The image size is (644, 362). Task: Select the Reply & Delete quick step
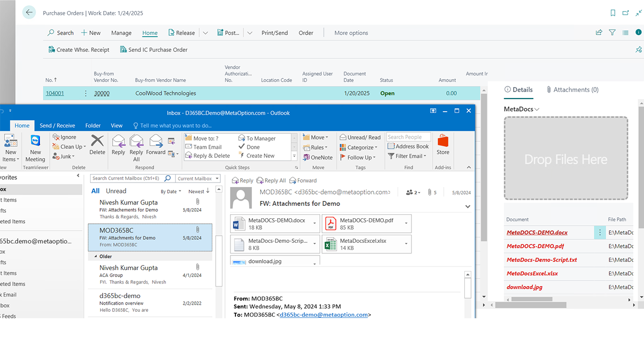(x=208, y=156)
